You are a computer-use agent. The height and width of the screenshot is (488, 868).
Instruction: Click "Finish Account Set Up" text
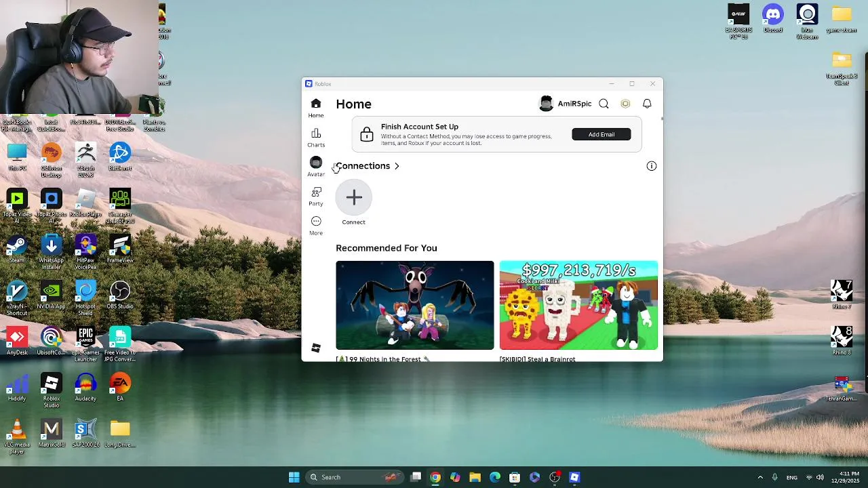coord(420,127)
